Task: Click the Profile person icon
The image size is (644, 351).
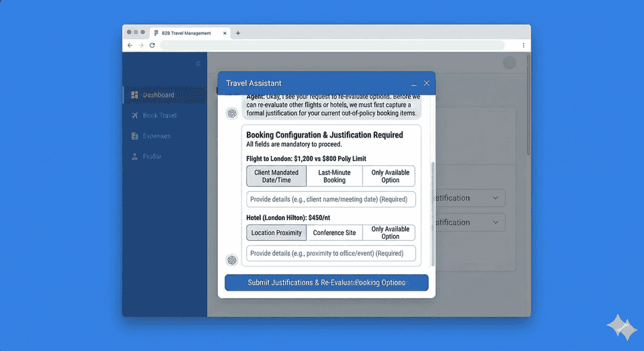Action: [x=134, y=156]
